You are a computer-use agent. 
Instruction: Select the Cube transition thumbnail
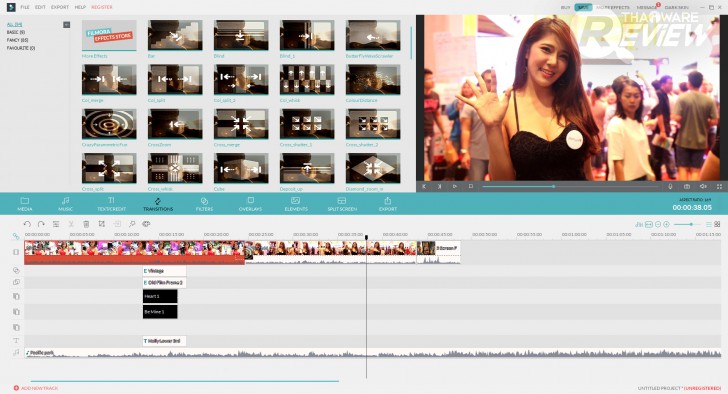(241, 169)
